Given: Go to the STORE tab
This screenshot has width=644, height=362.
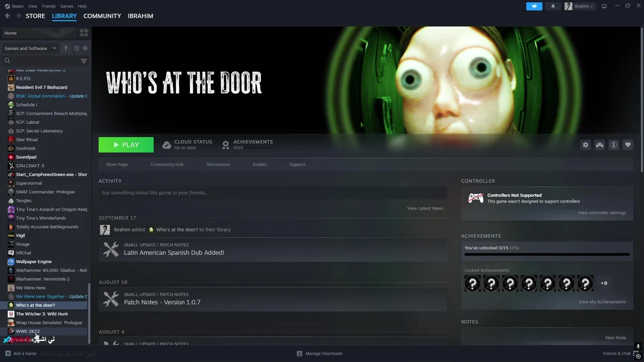Looking at the screenshot, I should click(x=35, y=16).
